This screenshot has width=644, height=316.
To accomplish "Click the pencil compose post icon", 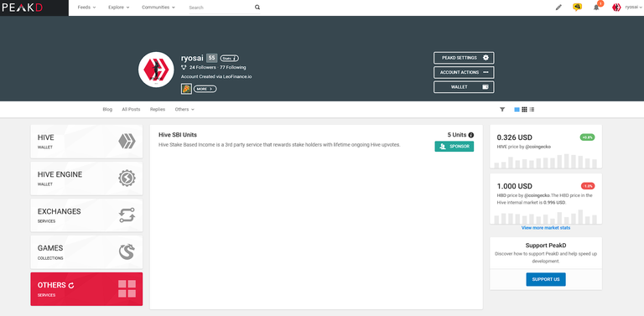I will (x=558, y=8).
